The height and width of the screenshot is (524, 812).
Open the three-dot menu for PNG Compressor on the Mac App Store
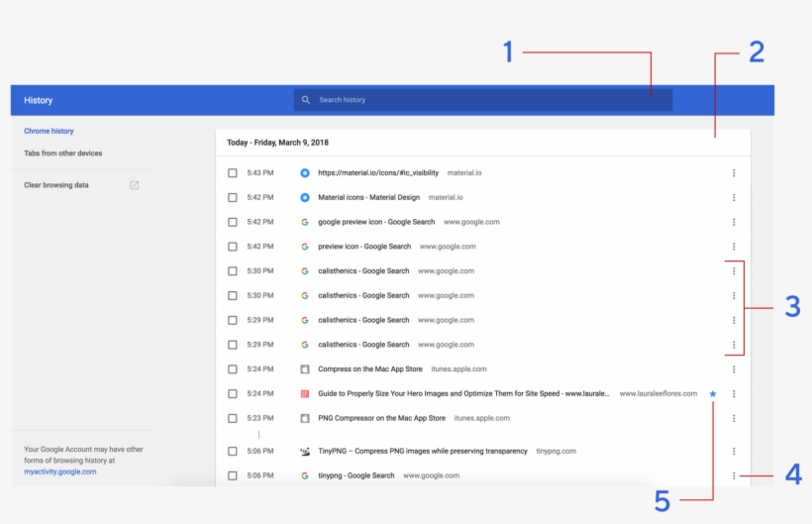(734, 418)
